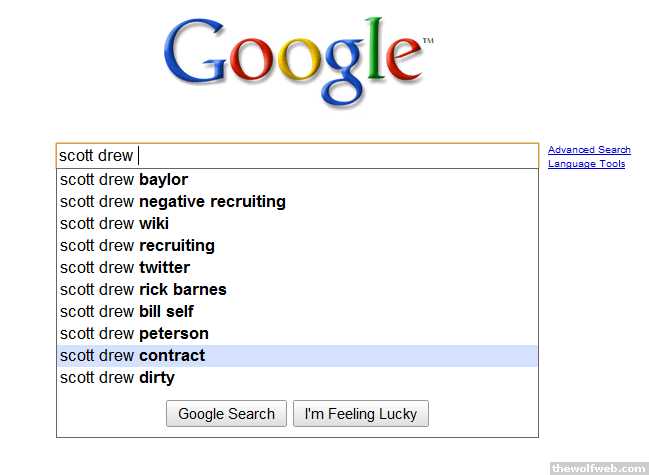Select the 'scott drew recruiting' suggestion

pos(137,246)
